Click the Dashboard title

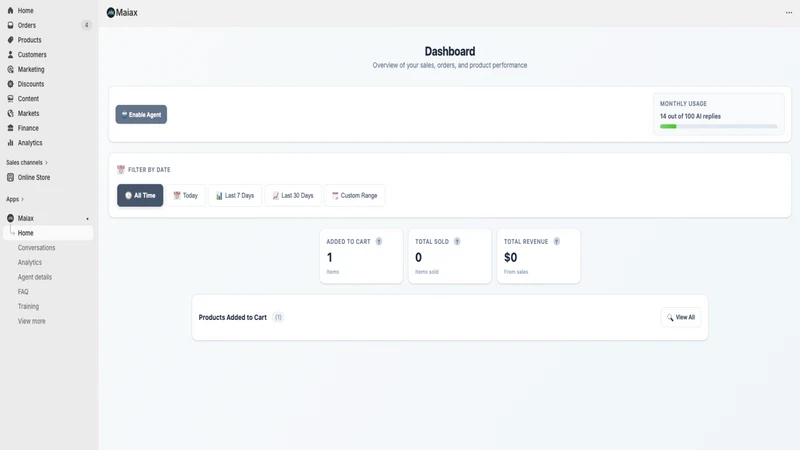pos(450,52)
